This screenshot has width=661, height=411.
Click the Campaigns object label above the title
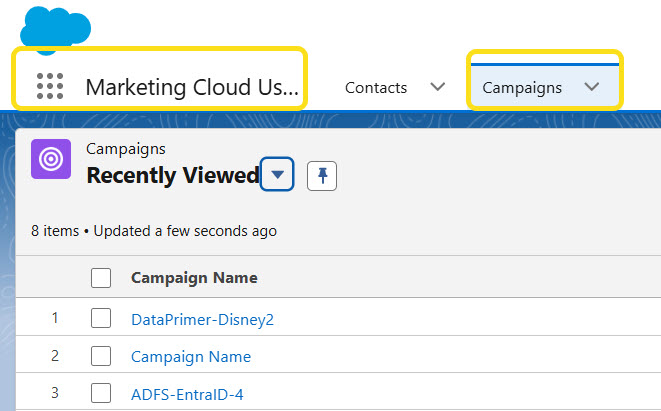tap(126, 149)
